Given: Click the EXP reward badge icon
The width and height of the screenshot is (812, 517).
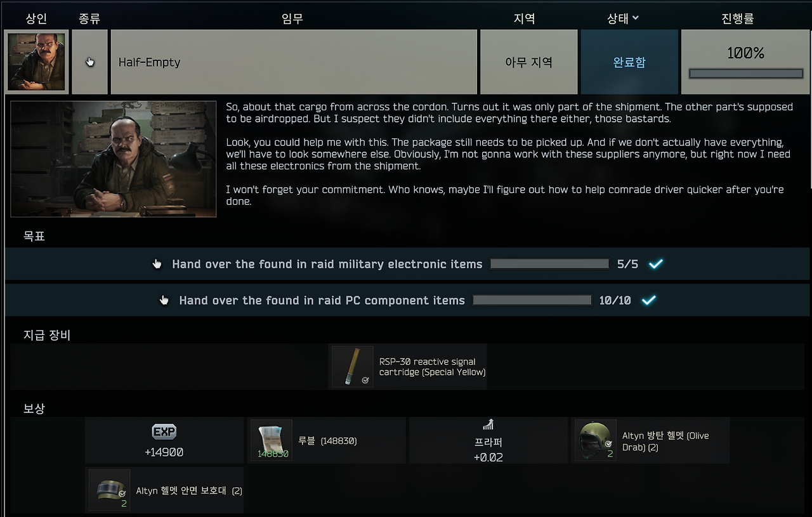Looking at the screenshot, I should (164, 432).
